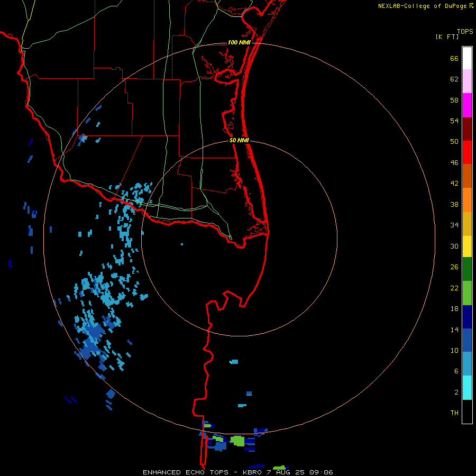
Task: Click the '30' legend value
Action: 454,246
